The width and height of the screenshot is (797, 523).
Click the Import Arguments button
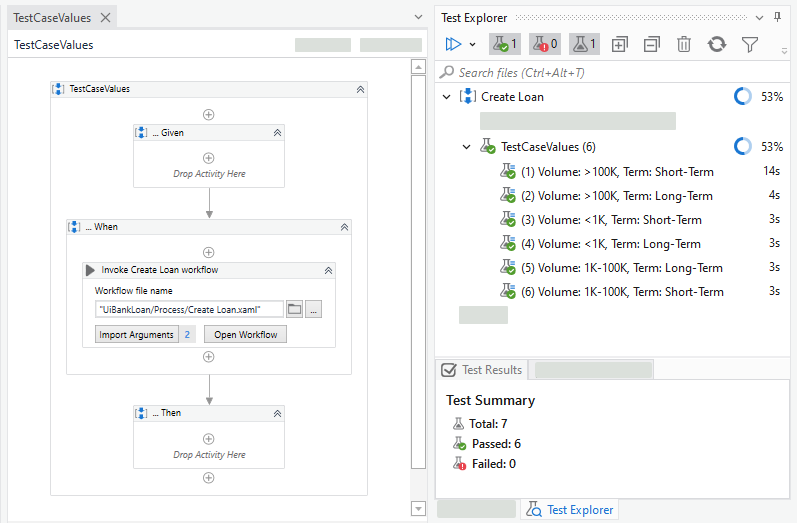135,334
